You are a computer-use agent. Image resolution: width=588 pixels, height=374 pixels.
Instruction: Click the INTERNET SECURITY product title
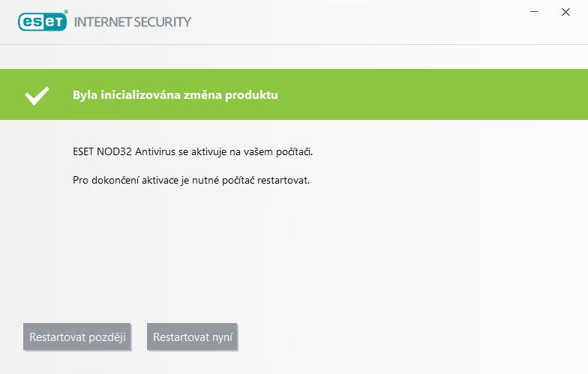pos(133,22)
